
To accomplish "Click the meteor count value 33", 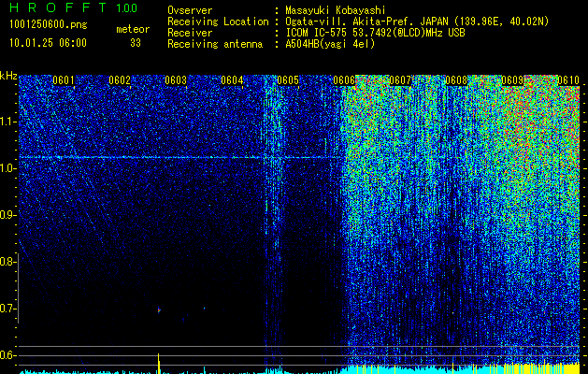I will 136,43.
